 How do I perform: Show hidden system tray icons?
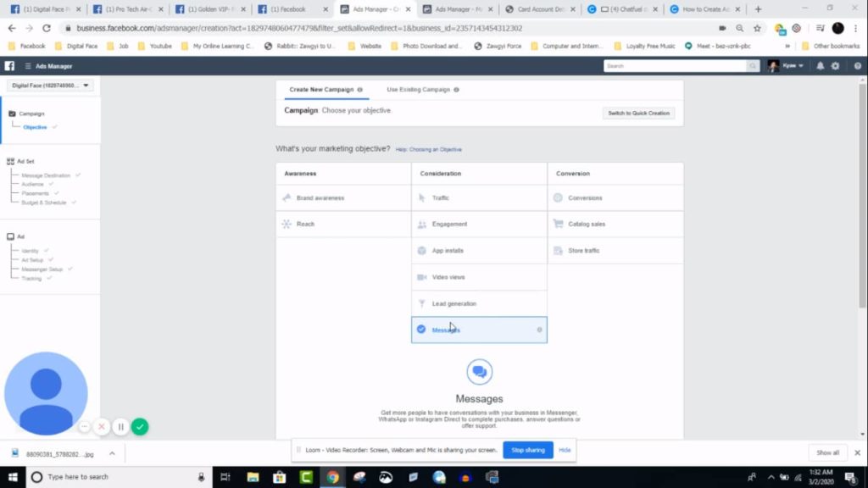pyautogui.click(x=771, y=477)
